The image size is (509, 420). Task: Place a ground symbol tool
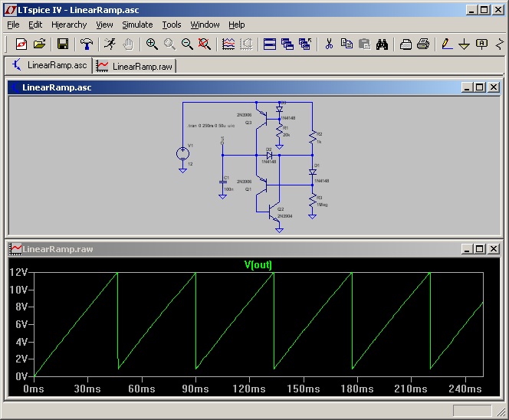(464, 44)
